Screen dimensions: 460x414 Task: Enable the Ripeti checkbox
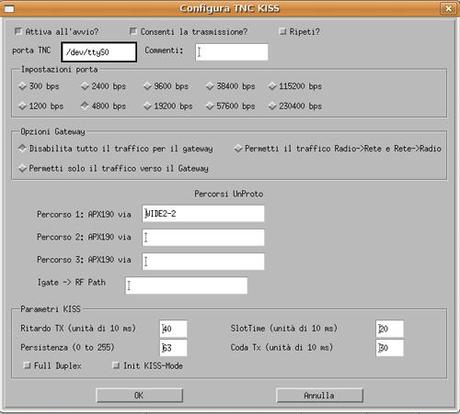283,32
